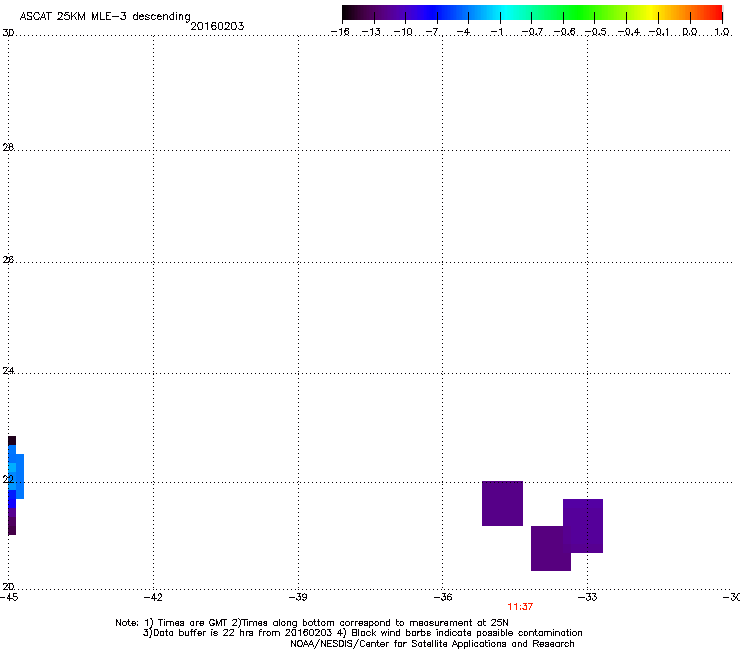Click the -0.7 color scale label
740x650 pixels.
tap(532, 32)
